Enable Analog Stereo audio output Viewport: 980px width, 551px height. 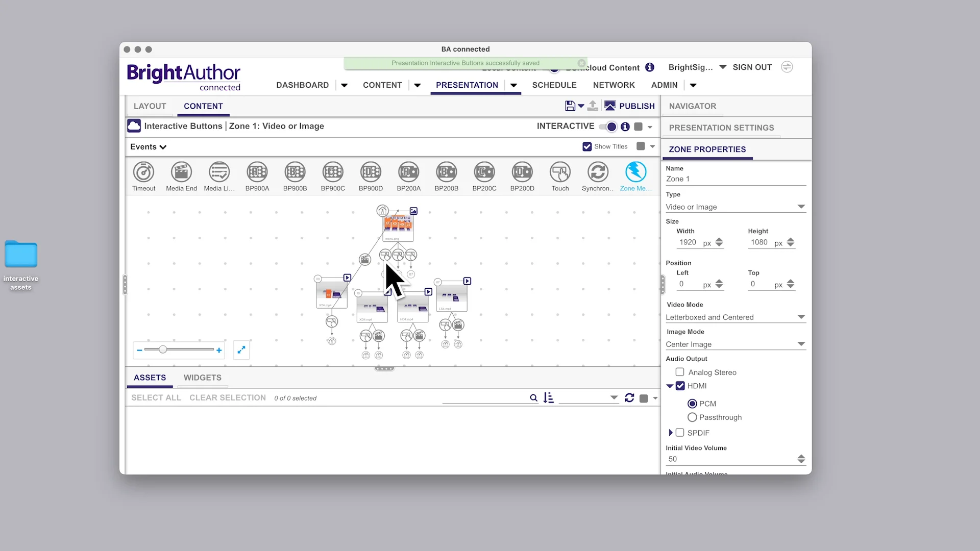(680, 372)
